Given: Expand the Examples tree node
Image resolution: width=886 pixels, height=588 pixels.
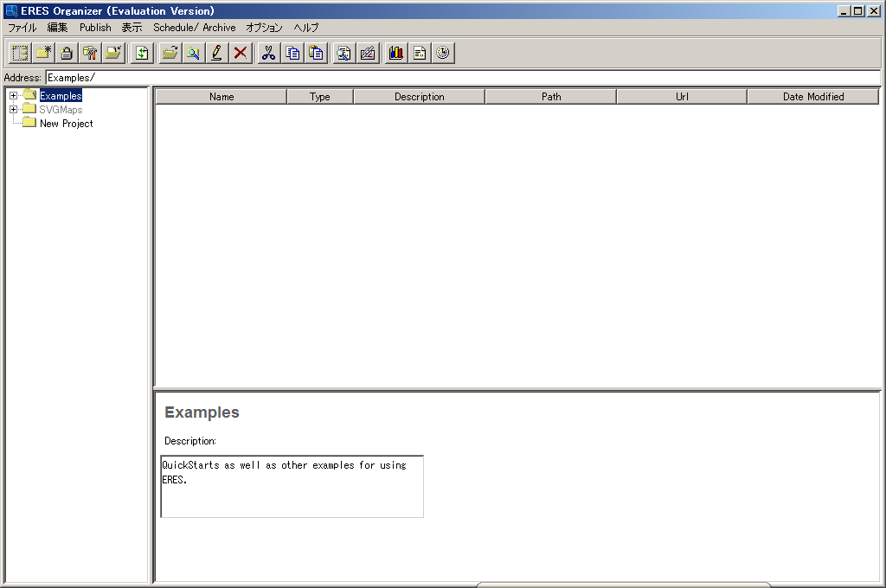Looking at the screenshot, I should 14,96.
